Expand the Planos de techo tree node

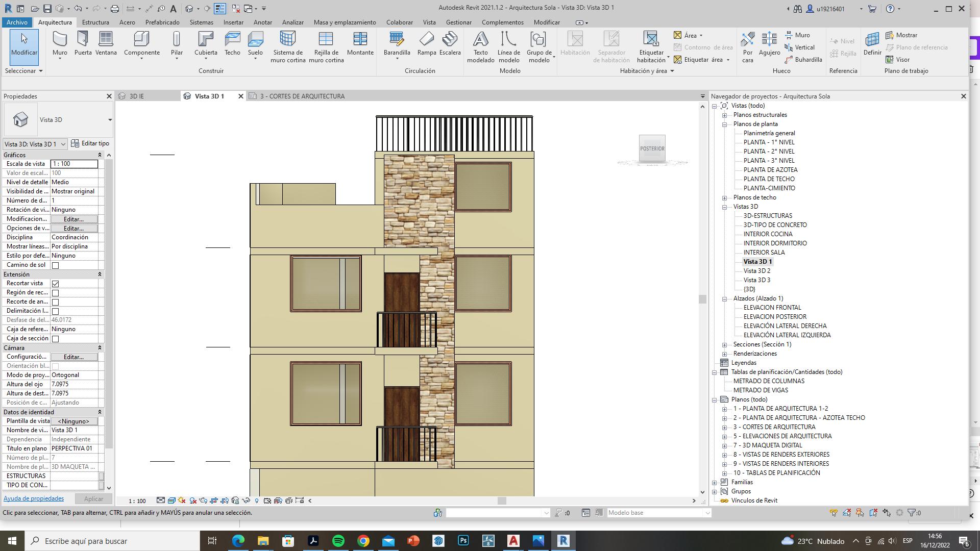(724, 198)
